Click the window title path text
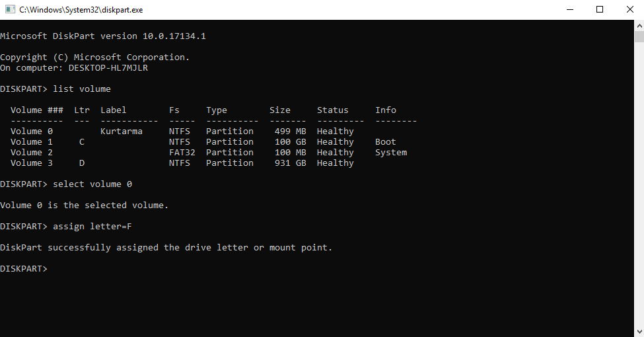 click(81, 10)
